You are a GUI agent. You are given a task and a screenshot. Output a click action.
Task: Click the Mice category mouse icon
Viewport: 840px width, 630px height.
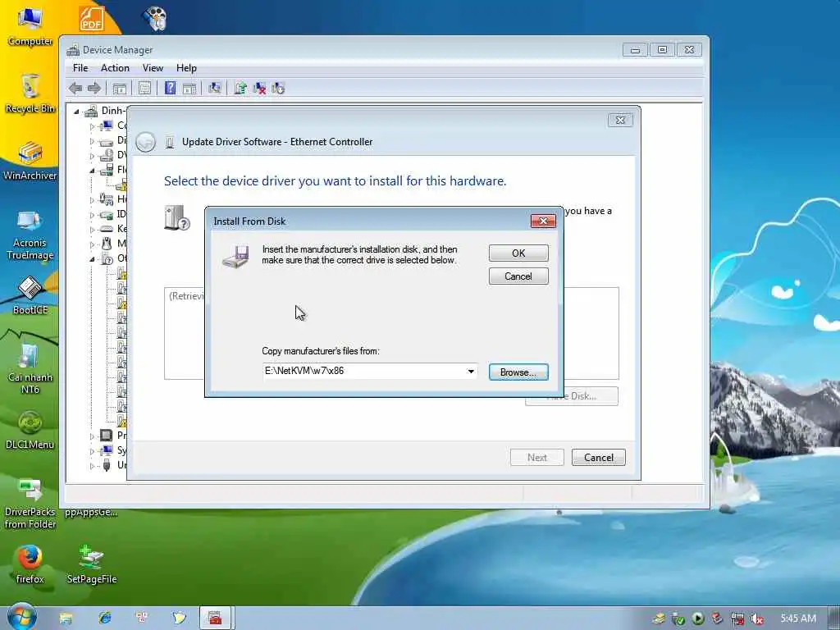coord(107,244)
